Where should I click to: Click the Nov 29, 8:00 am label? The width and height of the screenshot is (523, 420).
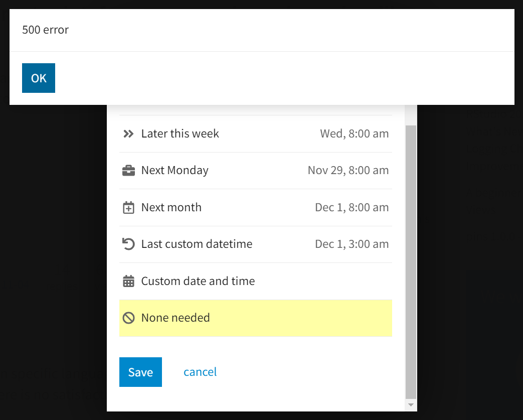coord(348,171)
